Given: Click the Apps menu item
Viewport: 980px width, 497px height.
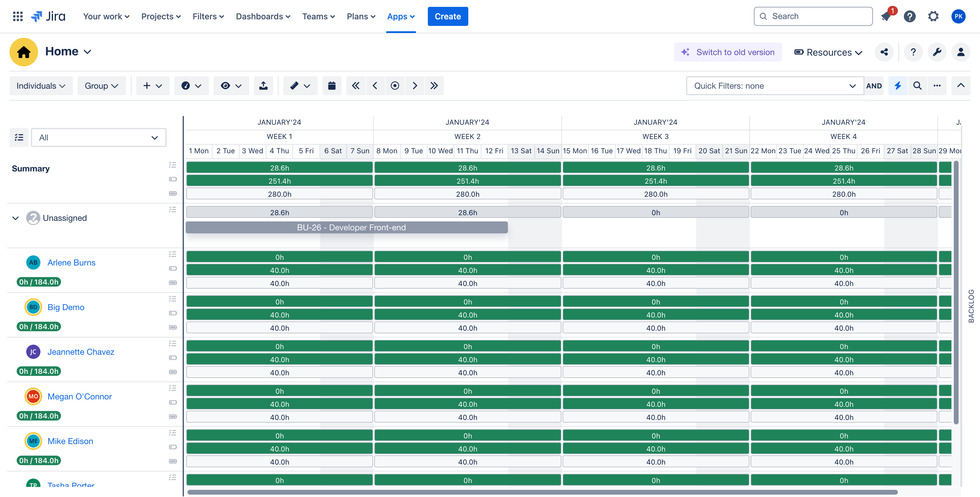Looking at the screenshot, I should point(400,16).
